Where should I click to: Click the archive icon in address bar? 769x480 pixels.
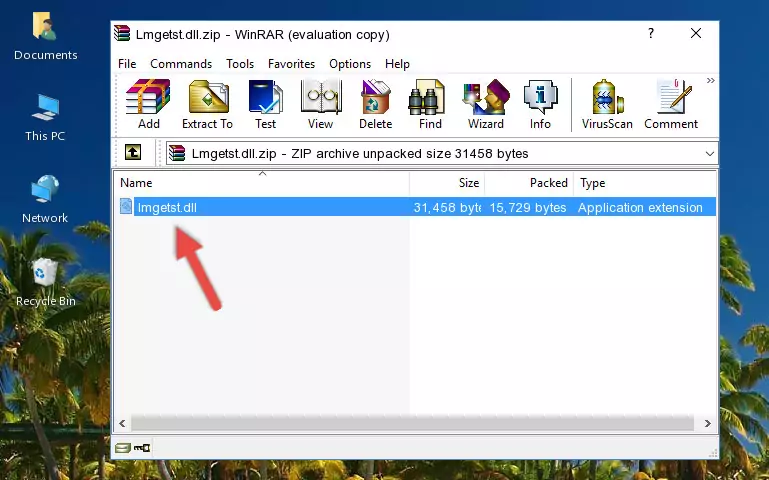(x=177, y=153)
